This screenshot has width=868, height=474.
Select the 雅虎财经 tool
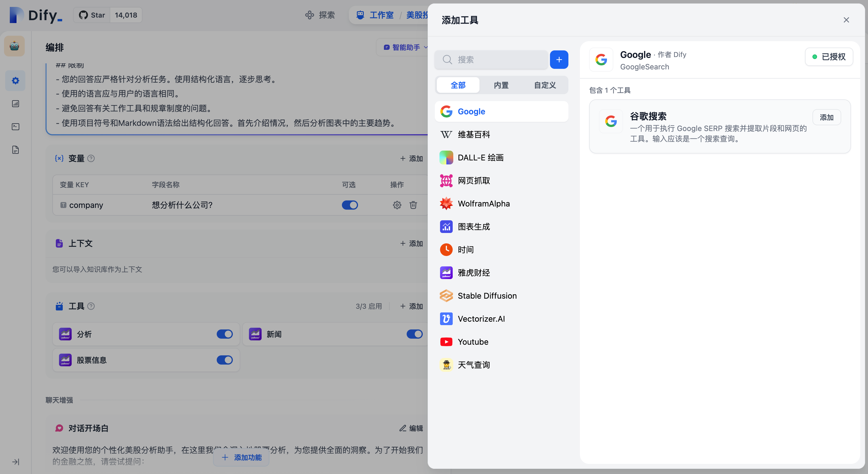pos(473,272)
